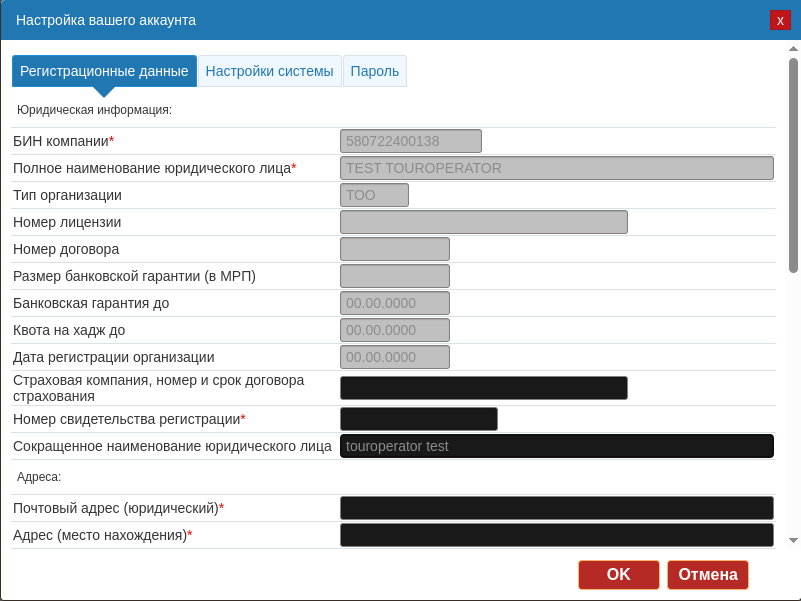Focus the Сокращенное наименование юридического лица field
801x601 pixels.
(x=556, y=446)
